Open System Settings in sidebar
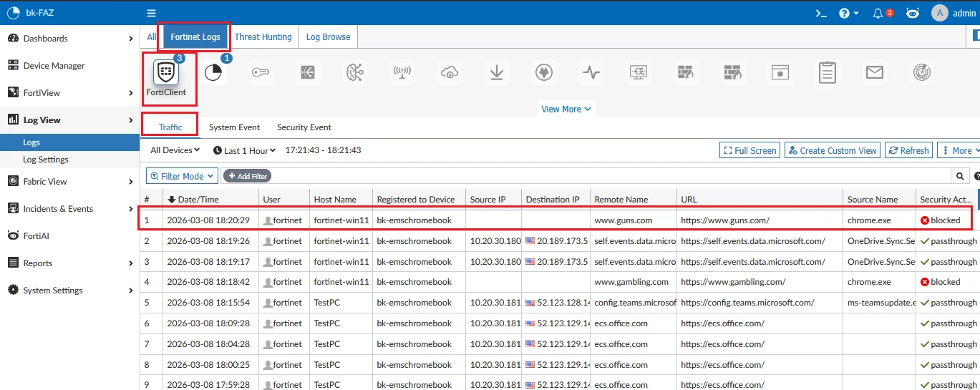Viewport: 980px width, 390px height. click(x=70, y=291)
